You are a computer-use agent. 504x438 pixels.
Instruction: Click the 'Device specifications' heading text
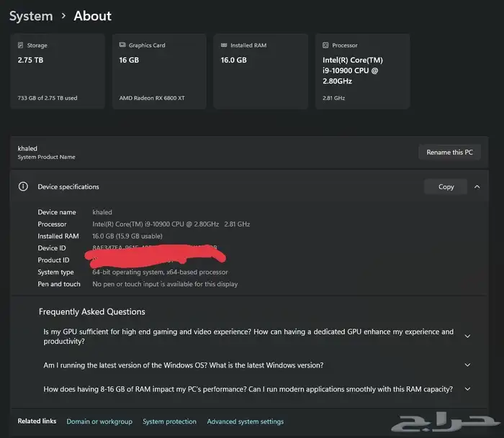68,187
